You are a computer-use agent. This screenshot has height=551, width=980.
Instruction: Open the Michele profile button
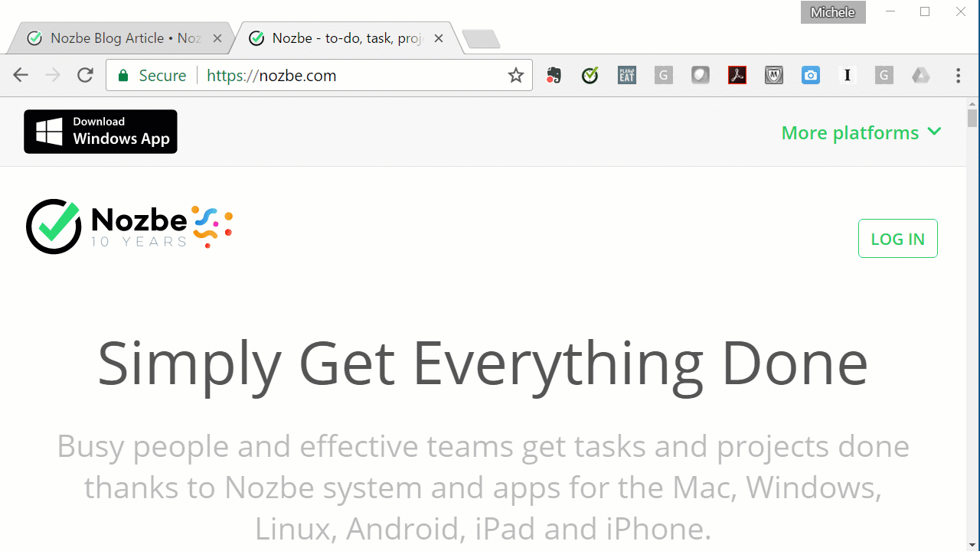(x=833, y=12)
